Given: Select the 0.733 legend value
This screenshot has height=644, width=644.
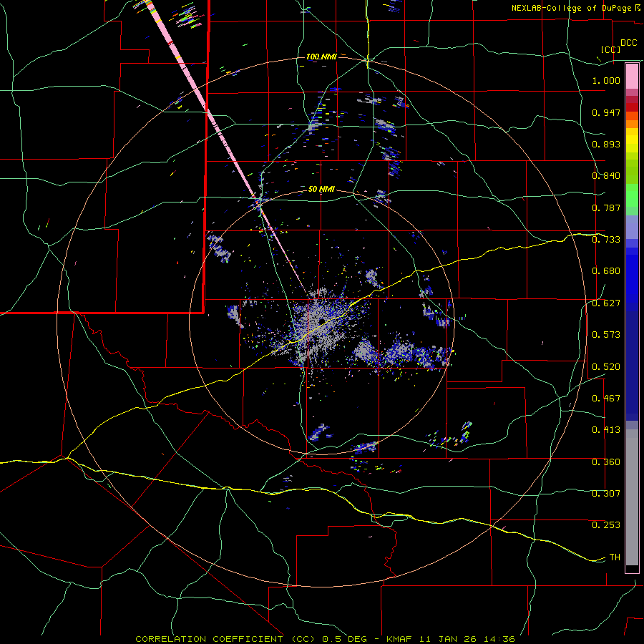Looking at the screenshot, I should (606, 240).
